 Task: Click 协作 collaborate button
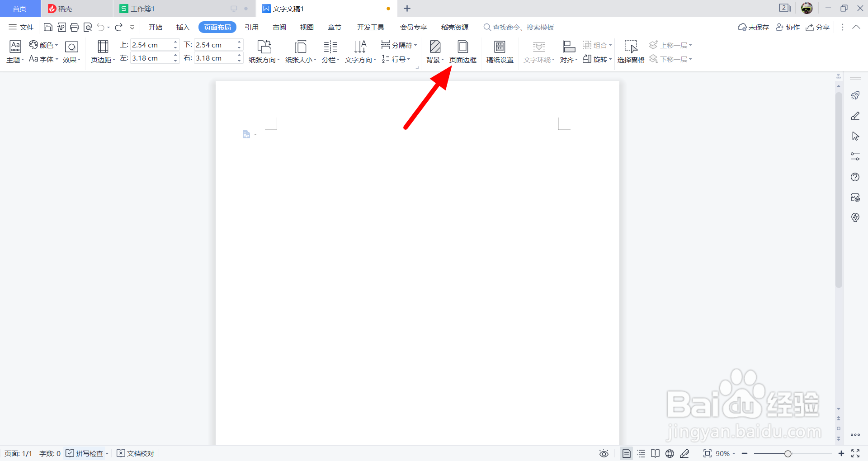click(x=788, y=27)
